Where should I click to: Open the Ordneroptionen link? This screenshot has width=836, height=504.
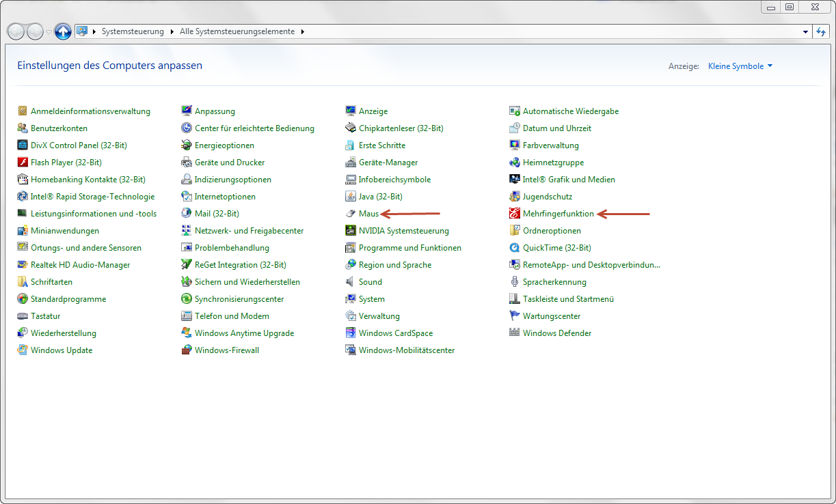click(x=552, y=231)
